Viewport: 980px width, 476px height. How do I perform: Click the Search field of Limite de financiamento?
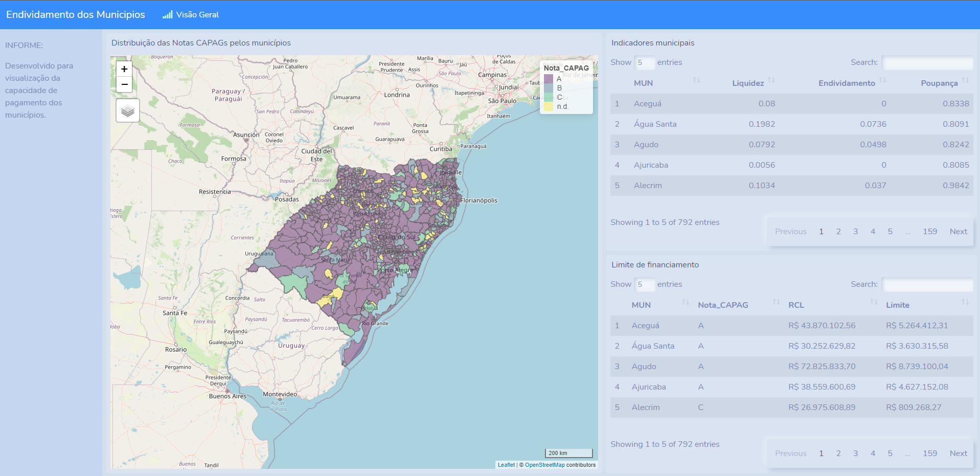(927, 285)
